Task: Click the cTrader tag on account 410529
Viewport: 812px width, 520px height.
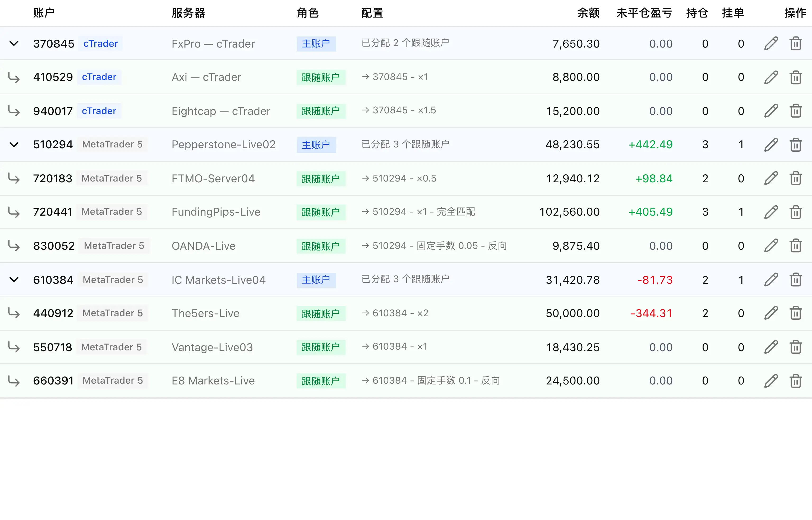Action: pos(99,77)
